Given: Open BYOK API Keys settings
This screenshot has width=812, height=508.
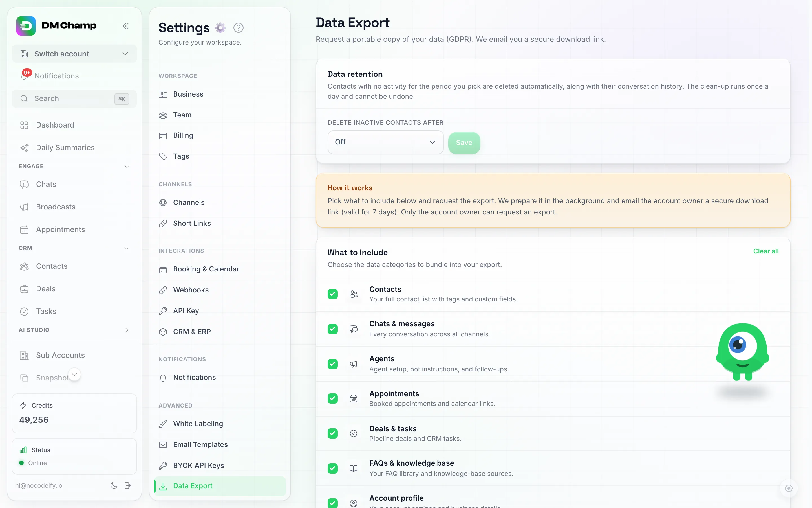Looking at the screenshot, I should point(220,465).
